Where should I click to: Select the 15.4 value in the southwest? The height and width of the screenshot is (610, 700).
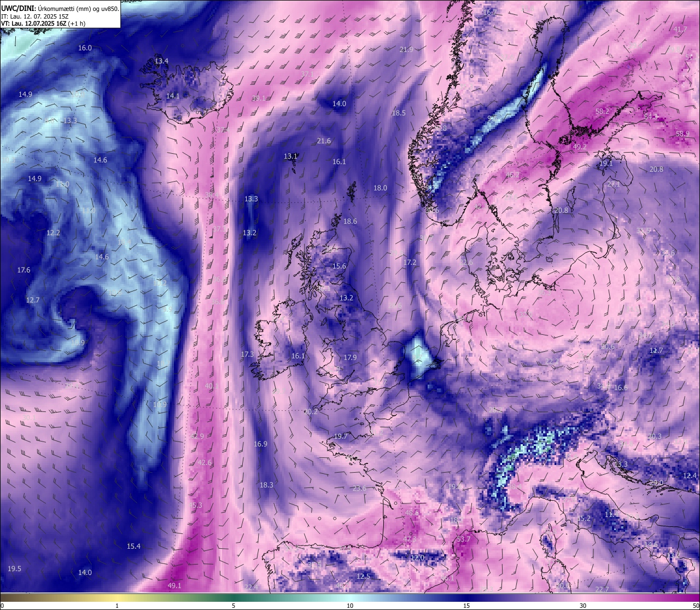(x=133, y=547)
